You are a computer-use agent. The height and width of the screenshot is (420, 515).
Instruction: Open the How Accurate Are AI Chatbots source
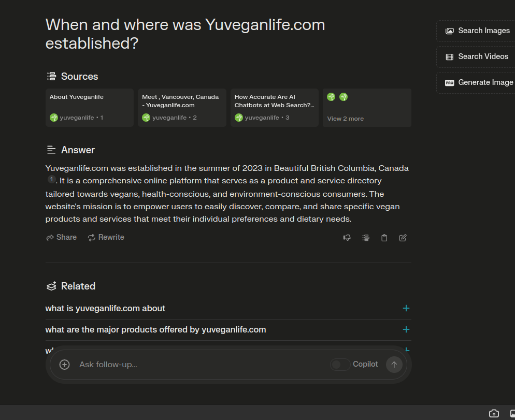coord(274,107)
